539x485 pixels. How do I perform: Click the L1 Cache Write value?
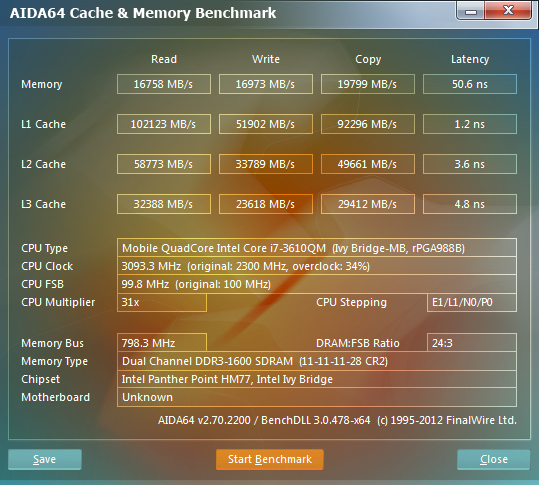(x=266, y=124)
